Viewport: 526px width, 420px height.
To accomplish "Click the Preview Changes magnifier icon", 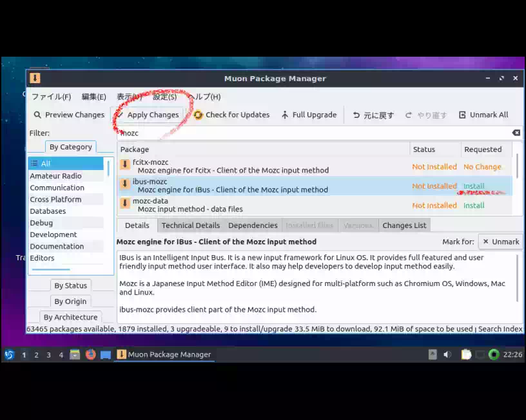I will click(x=37, y=115).
